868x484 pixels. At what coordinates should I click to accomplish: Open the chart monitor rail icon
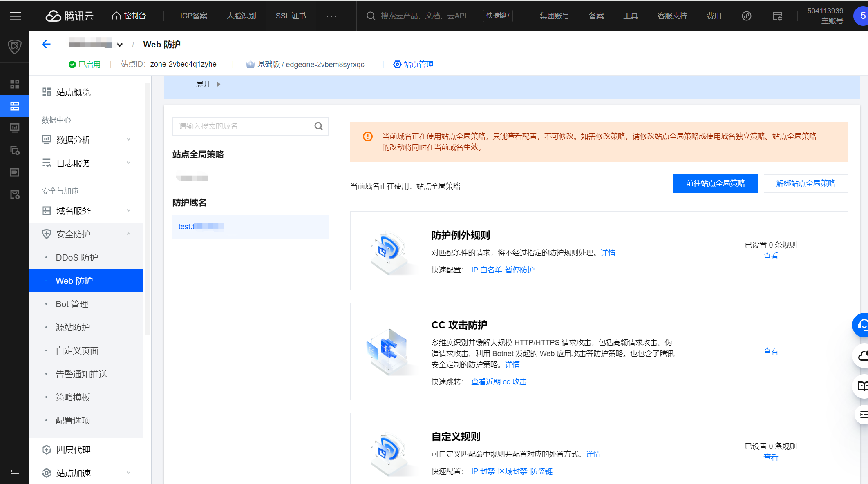coord(15,128)
